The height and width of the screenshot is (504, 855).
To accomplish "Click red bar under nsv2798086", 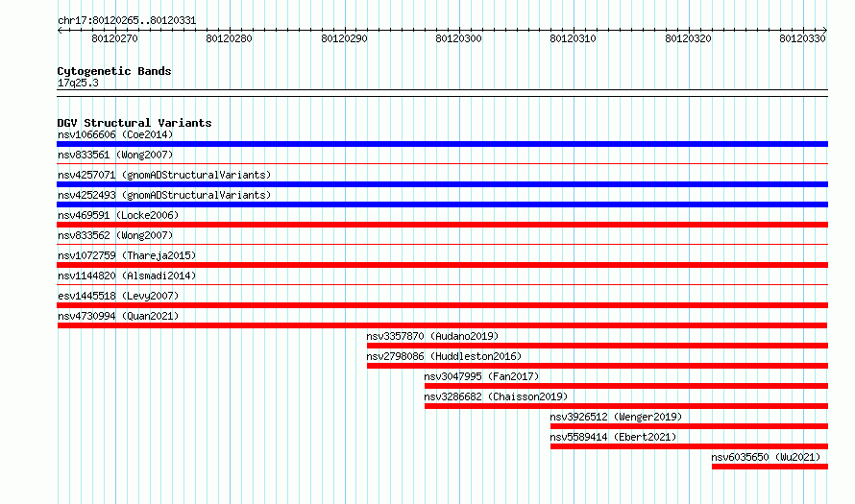I will point(598,366).
